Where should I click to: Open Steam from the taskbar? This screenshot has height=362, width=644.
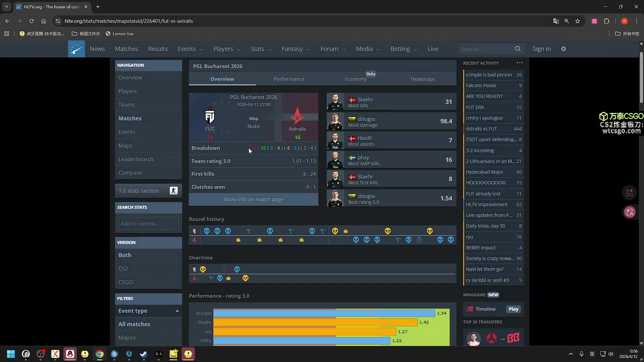point(144,354)
